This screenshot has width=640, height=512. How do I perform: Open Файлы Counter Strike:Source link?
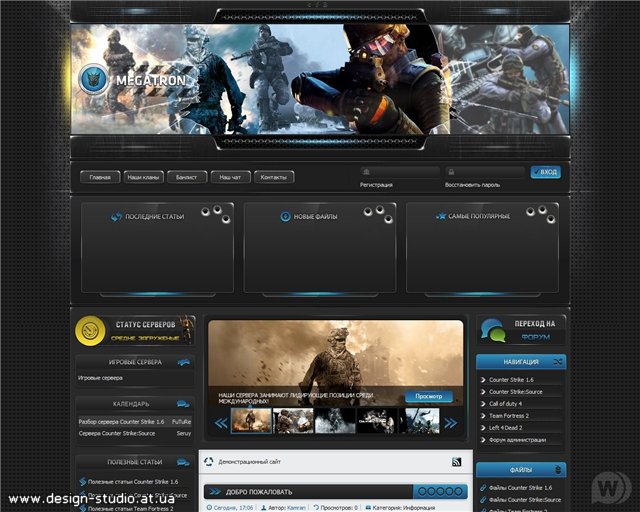coord(525,500)
